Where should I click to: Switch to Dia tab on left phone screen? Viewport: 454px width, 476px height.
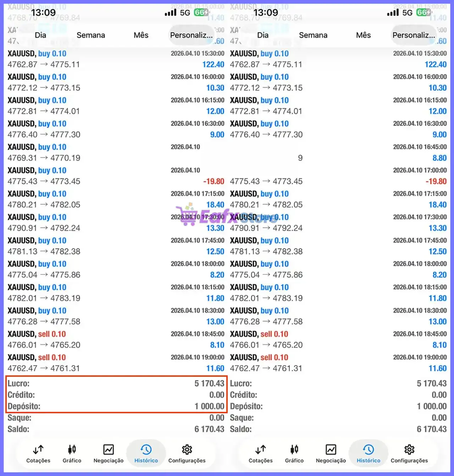point(40,35)
